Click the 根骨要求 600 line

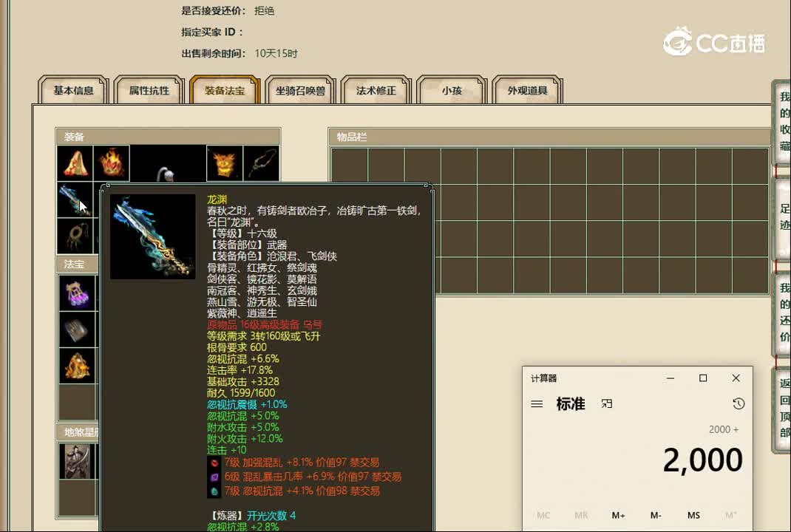click(x=237, y=347)
